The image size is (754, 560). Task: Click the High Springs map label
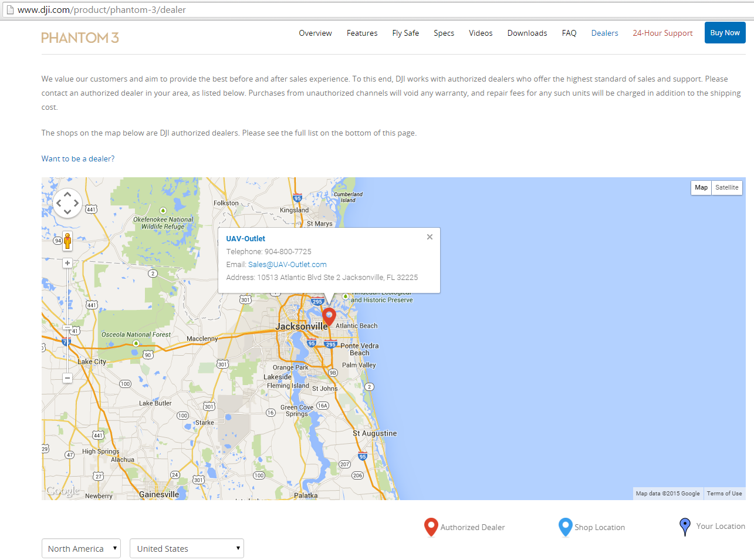[x=100, y=451]
